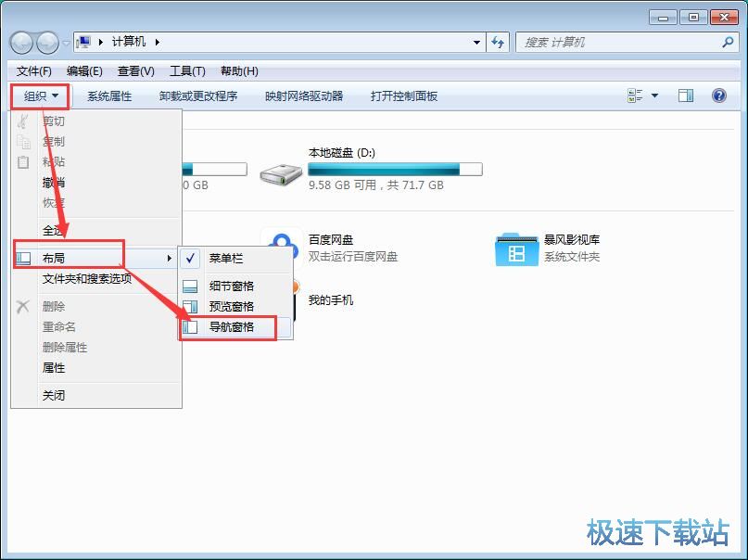Viewport: 748px width, 560px height.
Task: Click the search 计算机 input field
Action: point(621,43)
